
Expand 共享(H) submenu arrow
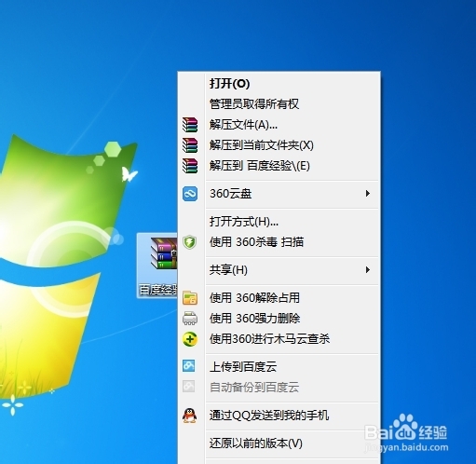pyautogui.click(x=368, y=269)
